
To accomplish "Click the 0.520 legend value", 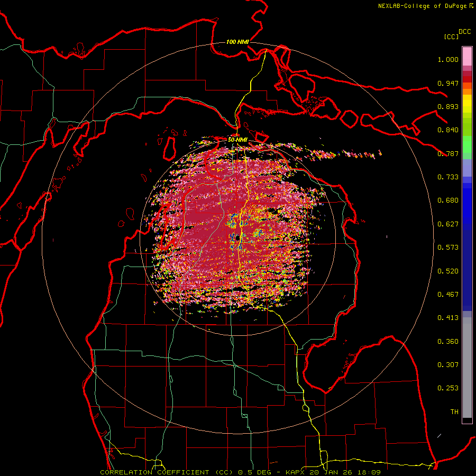I will tap(448, 271).
